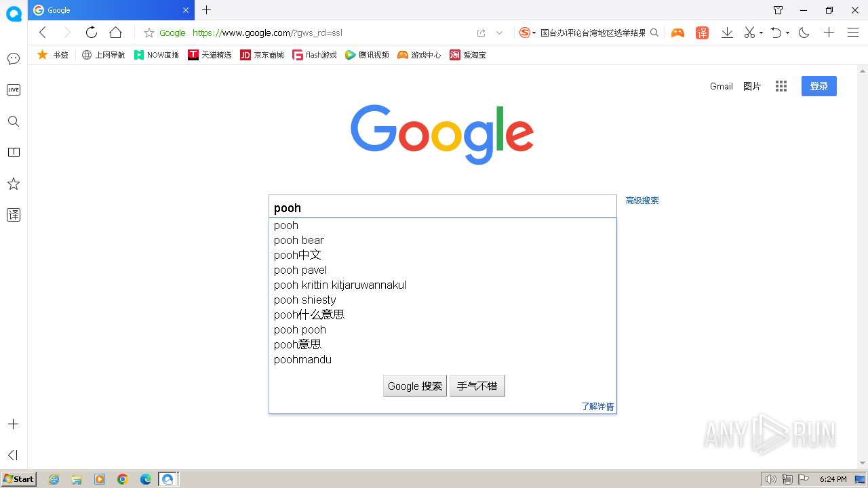Open sidebar reading book icon
Screen dimensions: 868x488
point(14,152)
